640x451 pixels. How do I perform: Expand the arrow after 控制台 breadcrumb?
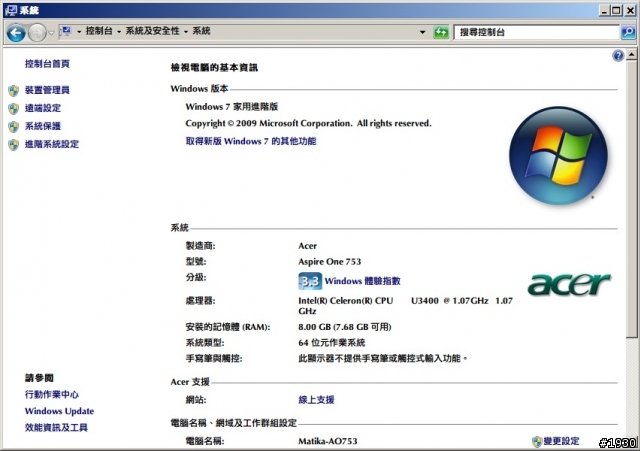click(119, 31)
